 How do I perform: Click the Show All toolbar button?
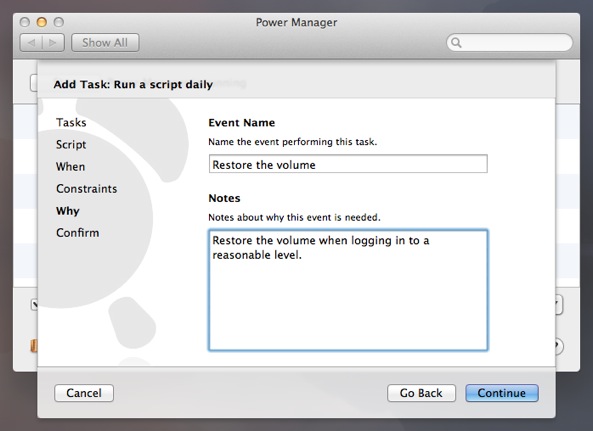coord(105,43)
